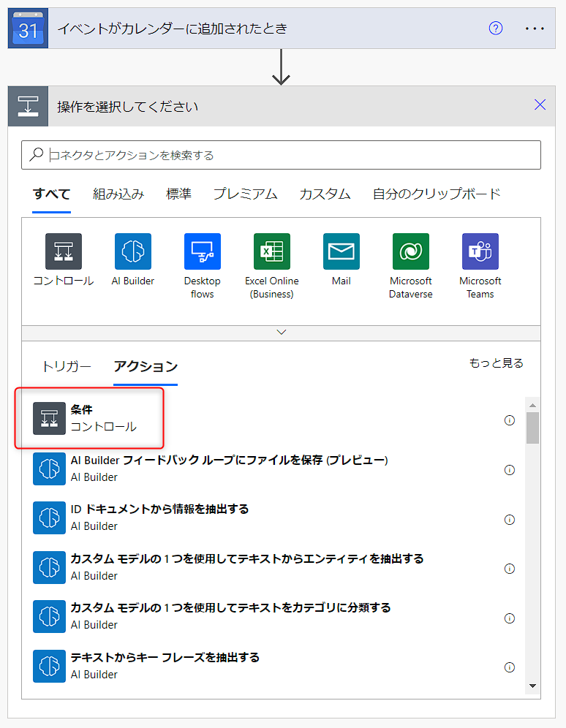The width and height of the screenshot is (566, 728).
Task: Click icon of カテゴリに分類する action
Action: (x=49, y=617)
